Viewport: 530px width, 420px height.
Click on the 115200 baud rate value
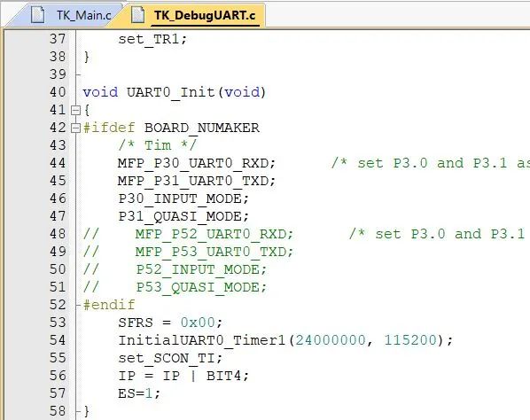(x=410, y=340)
